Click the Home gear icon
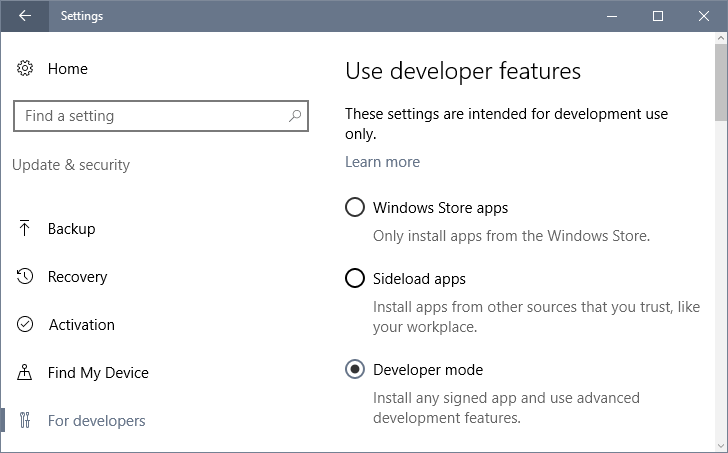This screenshot has width=728, height=453. (x=25, y=68)
